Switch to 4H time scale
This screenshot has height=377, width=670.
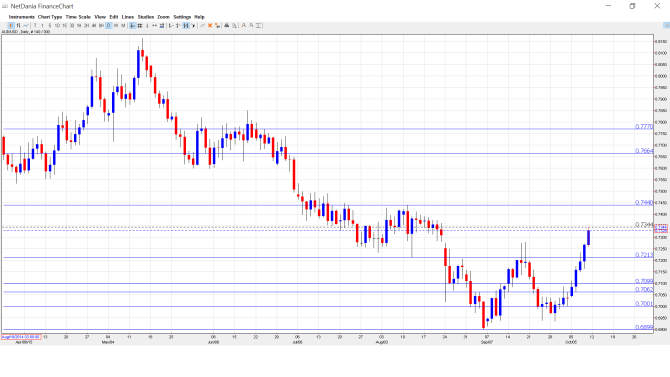[x=94, y=26]
